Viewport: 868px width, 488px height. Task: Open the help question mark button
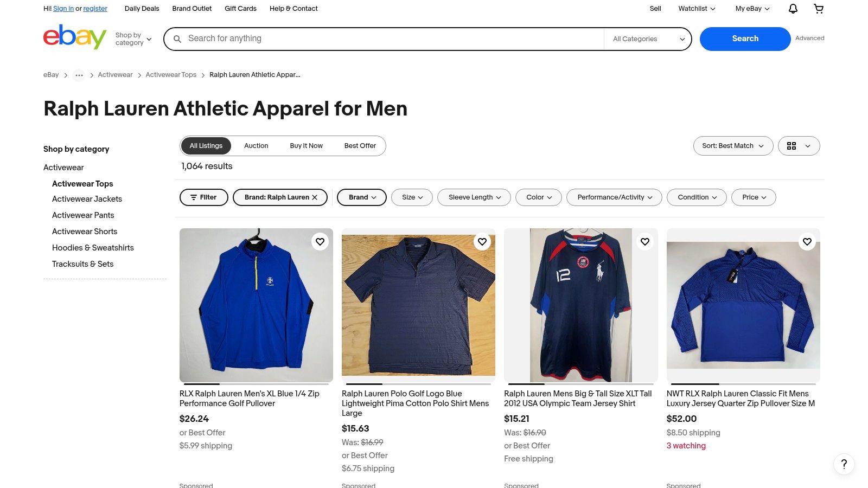[x=844, y=464]
